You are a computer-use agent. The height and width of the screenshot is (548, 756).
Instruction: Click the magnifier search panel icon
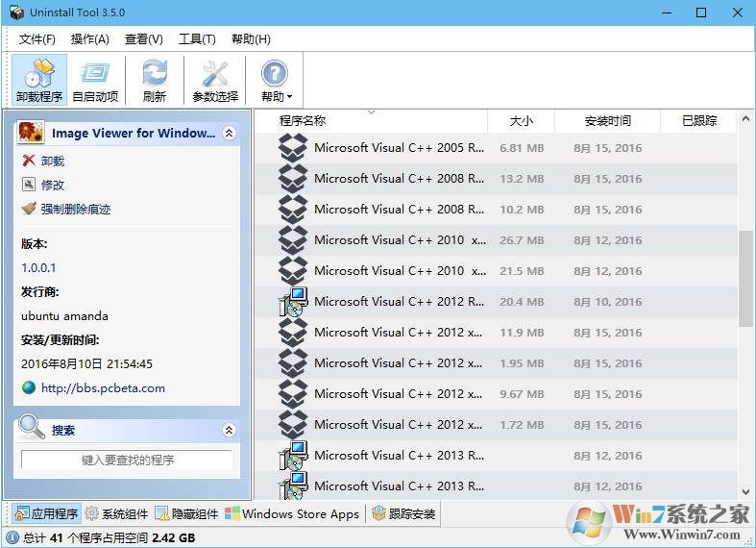[x=32, y=427]
